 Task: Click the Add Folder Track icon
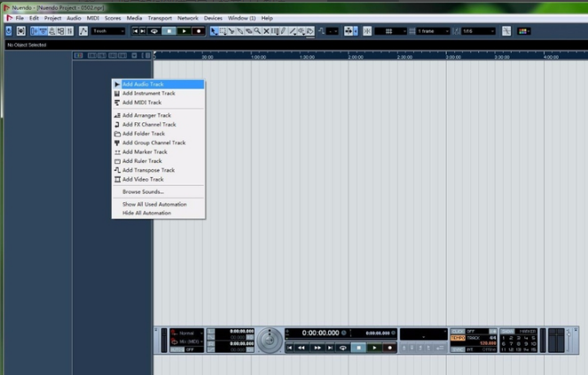tap(117, 134)
